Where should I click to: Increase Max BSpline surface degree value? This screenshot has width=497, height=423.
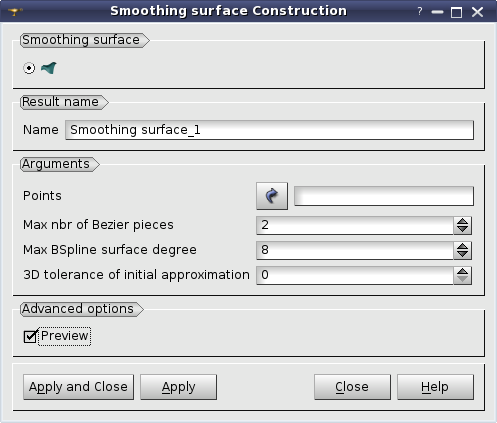[462, 246]
